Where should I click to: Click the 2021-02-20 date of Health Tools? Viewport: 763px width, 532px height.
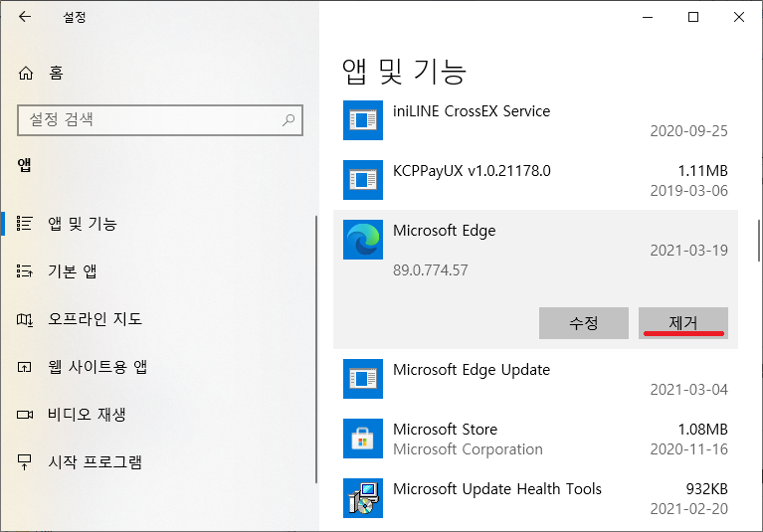pyautogui.click(x=689, y=509)
